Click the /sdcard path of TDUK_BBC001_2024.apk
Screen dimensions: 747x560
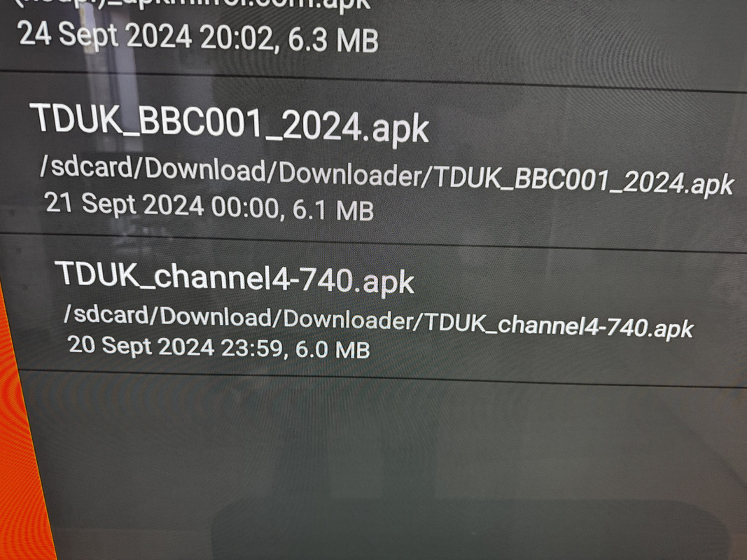click(x=386, y=176)
